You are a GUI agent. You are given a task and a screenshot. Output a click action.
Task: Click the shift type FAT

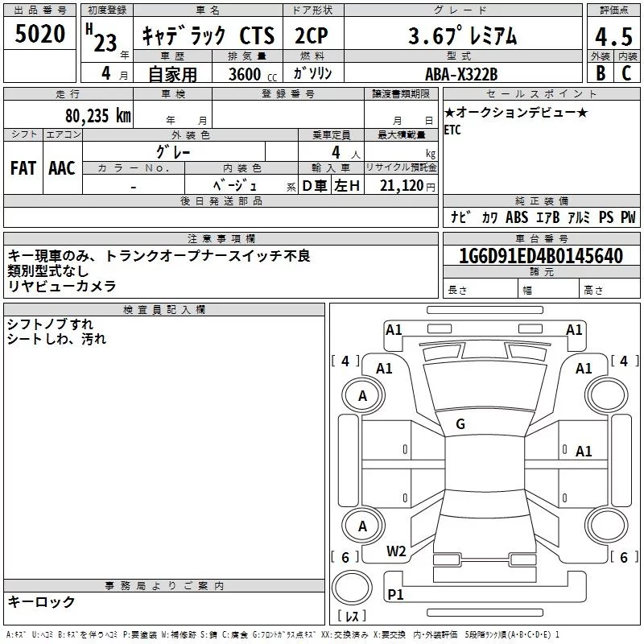[x=23, y=168]
